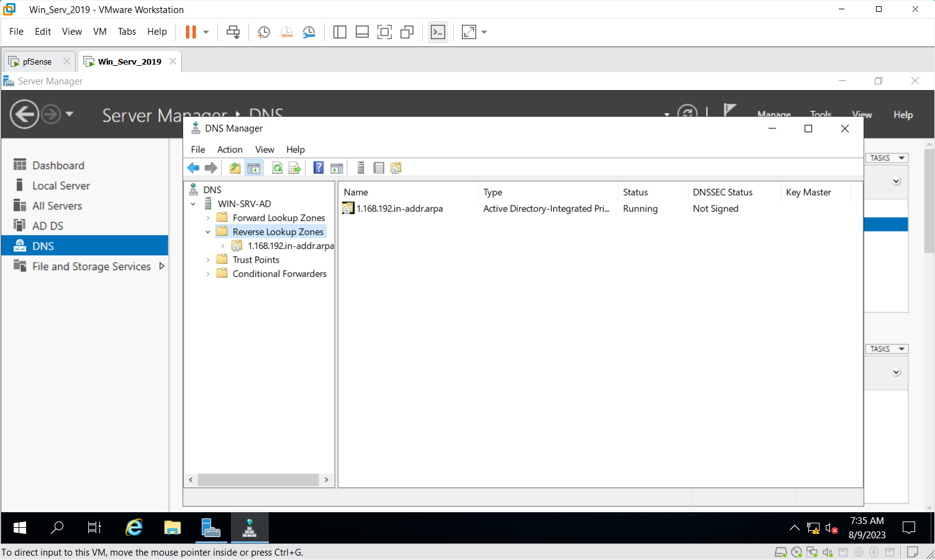Open the upper TASKS dropdown

(887, 158)
